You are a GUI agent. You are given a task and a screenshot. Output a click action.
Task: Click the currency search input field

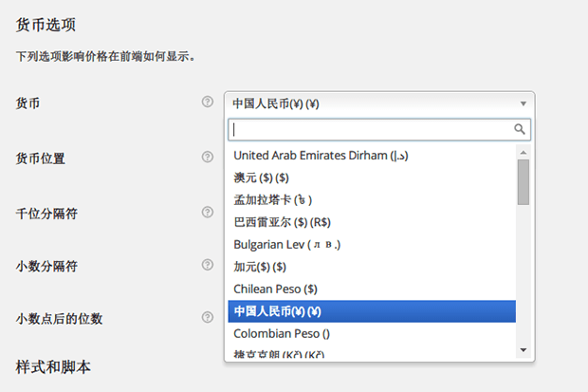click(379, 129)
